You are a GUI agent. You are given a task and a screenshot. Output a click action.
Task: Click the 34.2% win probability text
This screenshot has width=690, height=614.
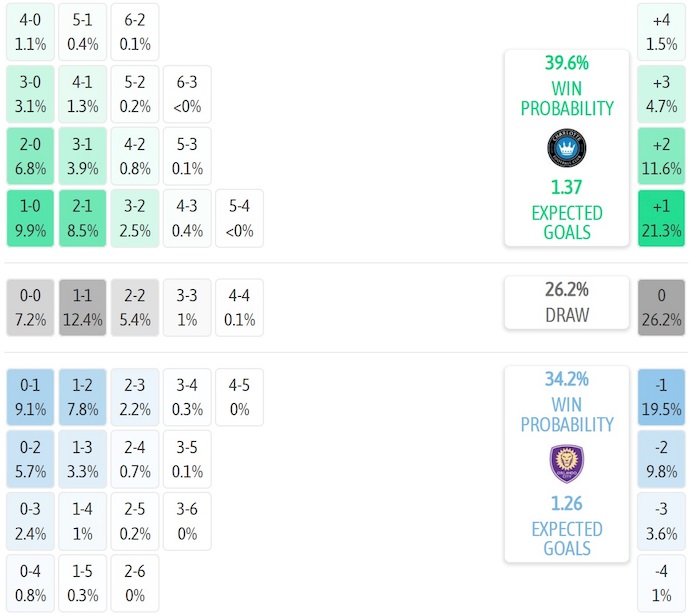[566, 379]
